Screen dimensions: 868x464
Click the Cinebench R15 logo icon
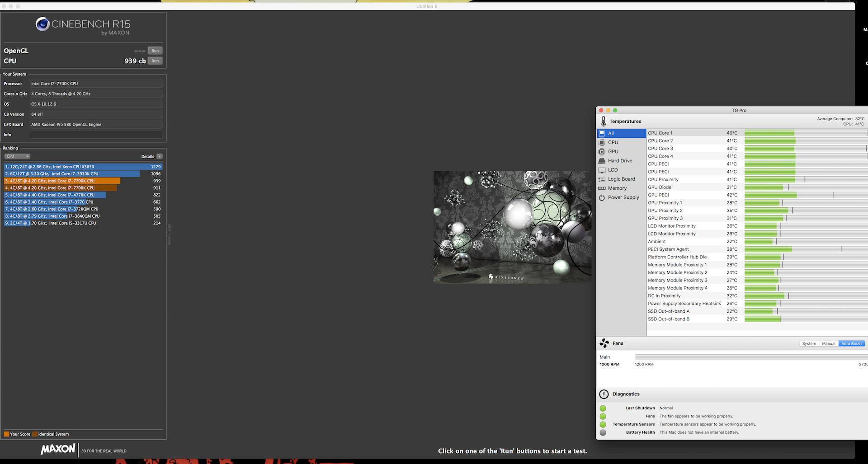coord(42,24)
